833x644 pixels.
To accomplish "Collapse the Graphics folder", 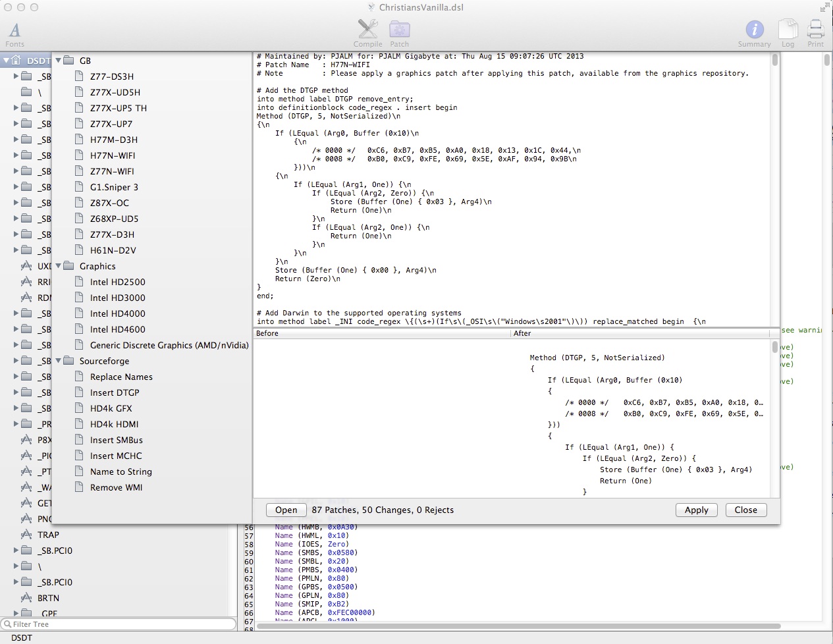I will (59, 266).
